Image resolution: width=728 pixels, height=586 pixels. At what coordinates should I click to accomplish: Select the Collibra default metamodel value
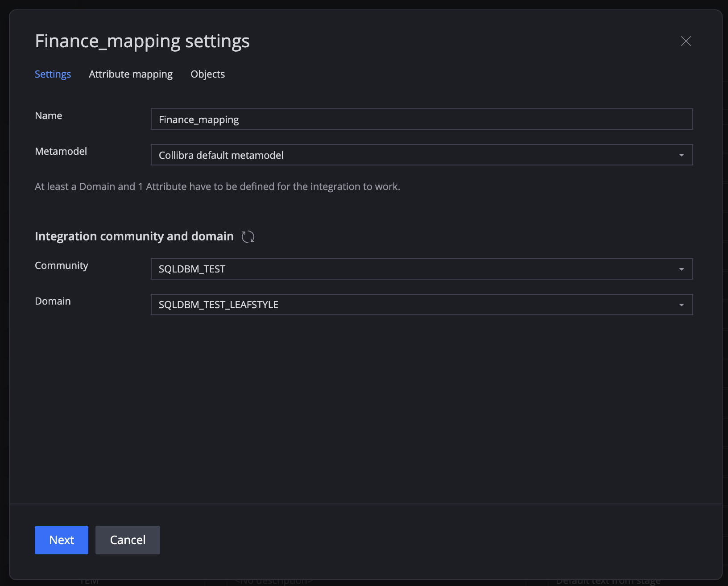point(221,155)
